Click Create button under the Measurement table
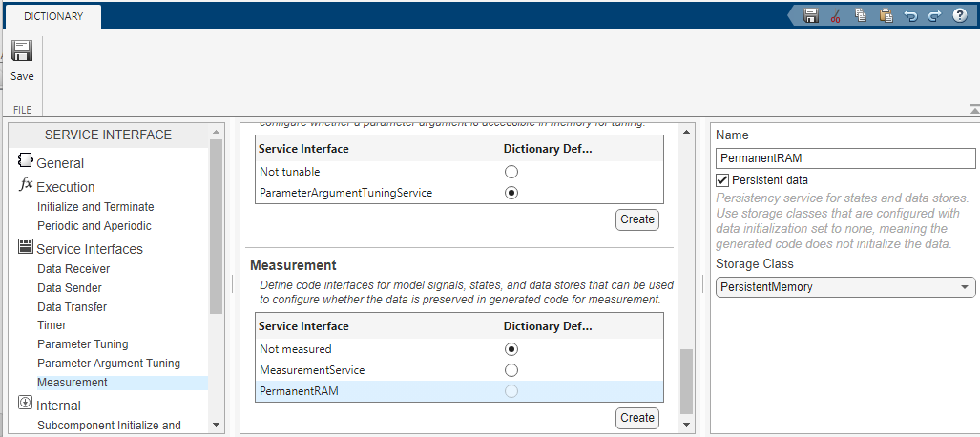The image size is (980, 437). coord(636,418)
